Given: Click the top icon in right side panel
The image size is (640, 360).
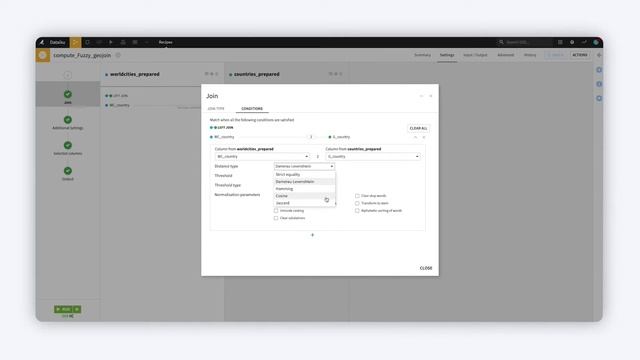Looking at the screenshot, I should 599,70.
